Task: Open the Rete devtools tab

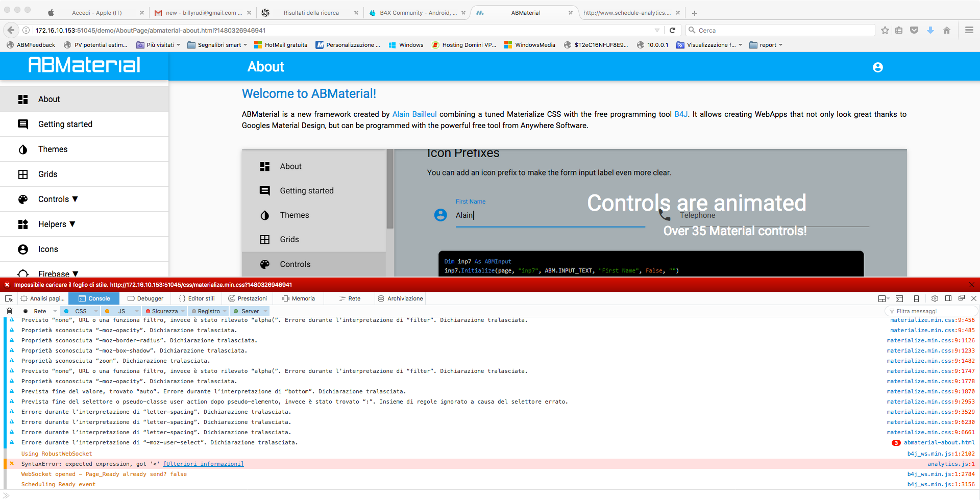Action: coord(350,298)
